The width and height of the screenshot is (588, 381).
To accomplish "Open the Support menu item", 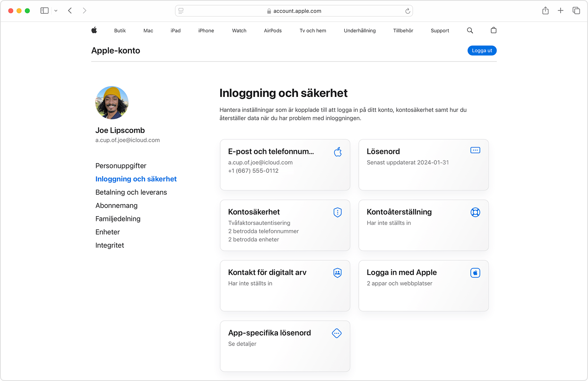I will pyautogui.click(x=440, y=31).
